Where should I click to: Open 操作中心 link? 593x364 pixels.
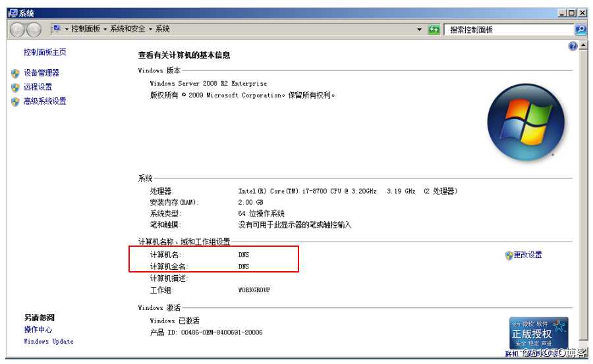point(38,330)
